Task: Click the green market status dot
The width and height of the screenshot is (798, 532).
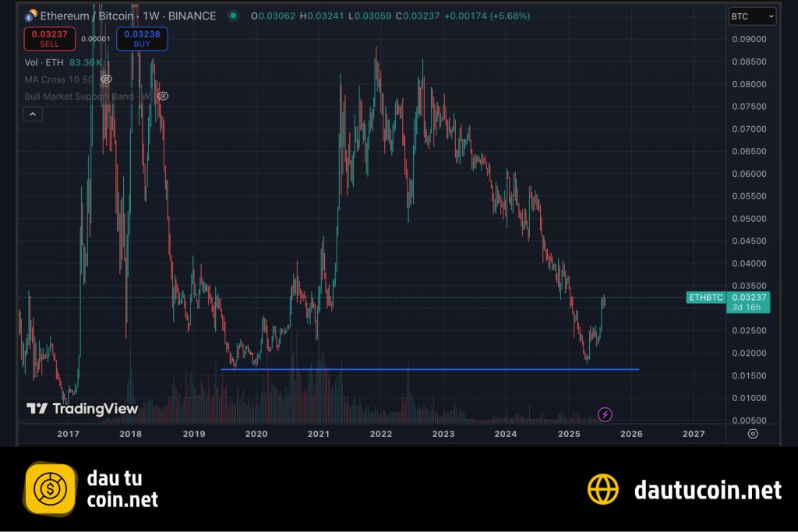Action: pyautogui.click(x=233, y=16)
